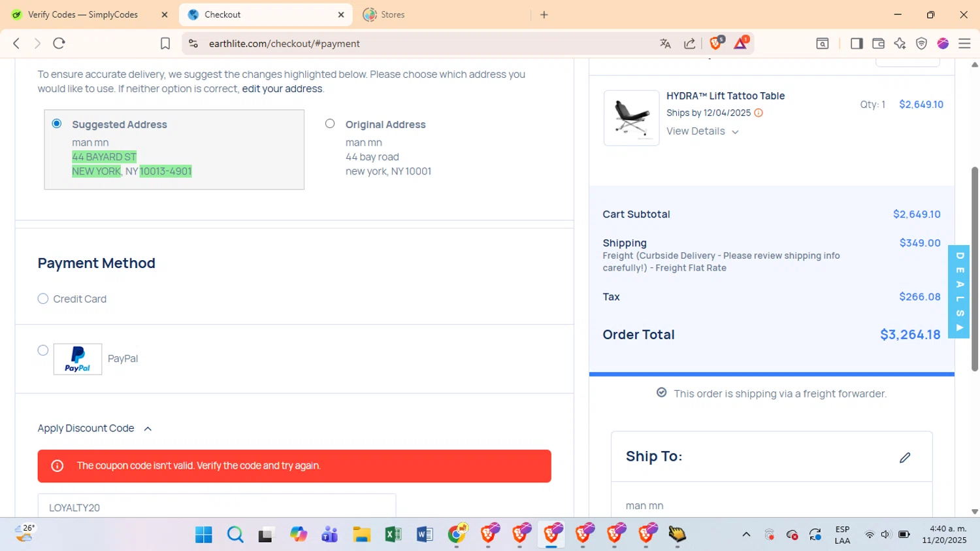Open Chrome from taskbar
This screenshot has width=980, height=551.
[457, 535]
